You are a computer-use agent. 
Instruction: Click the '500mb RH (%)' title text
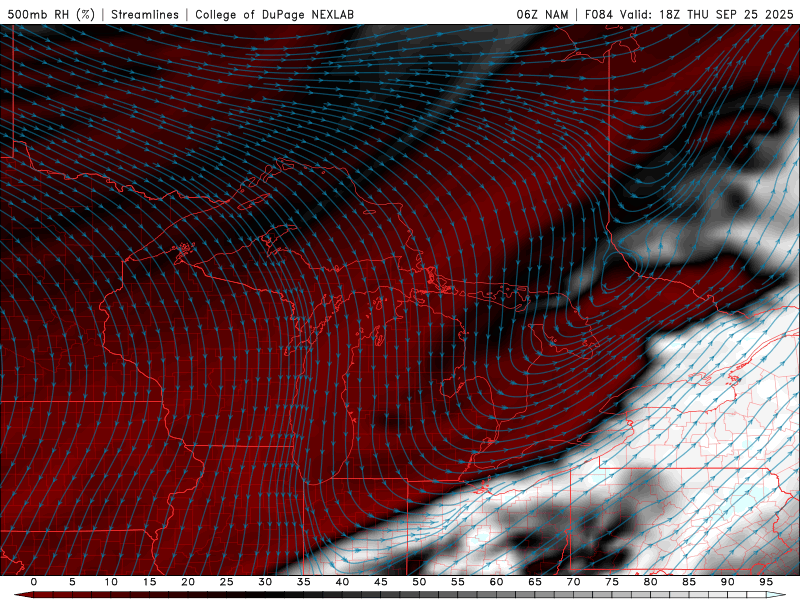point(51,14)
